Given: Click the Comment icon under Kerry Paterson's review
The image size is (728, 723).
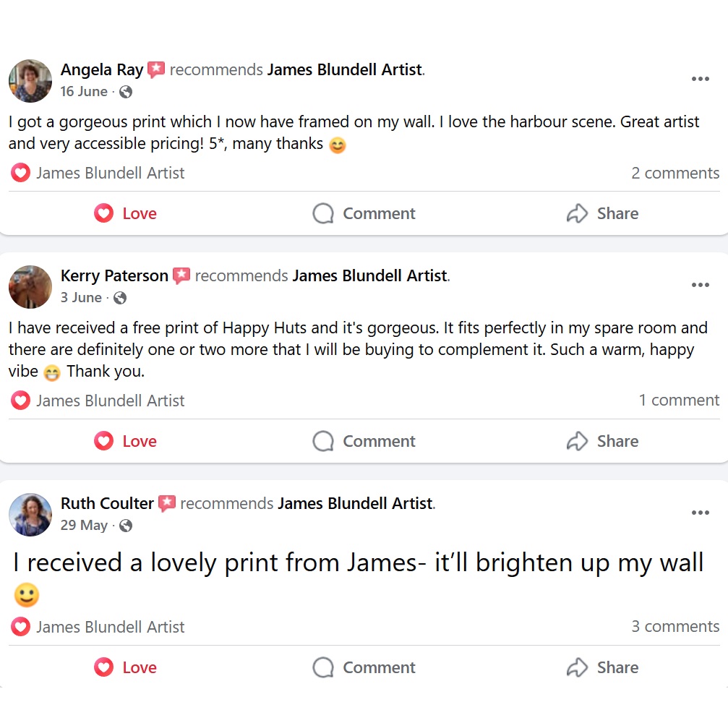Looking at the screenshot, I should click(x=323, y=441).
